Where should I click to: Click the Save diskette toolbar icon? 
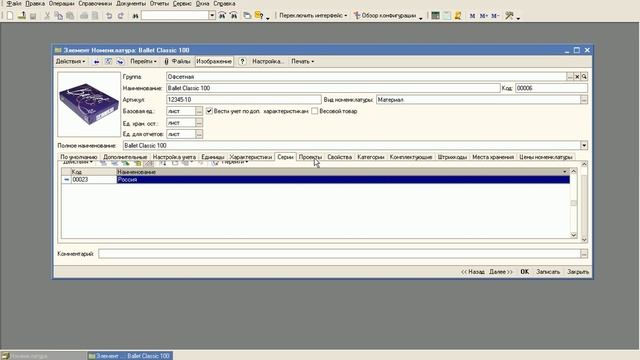point(33,16)
